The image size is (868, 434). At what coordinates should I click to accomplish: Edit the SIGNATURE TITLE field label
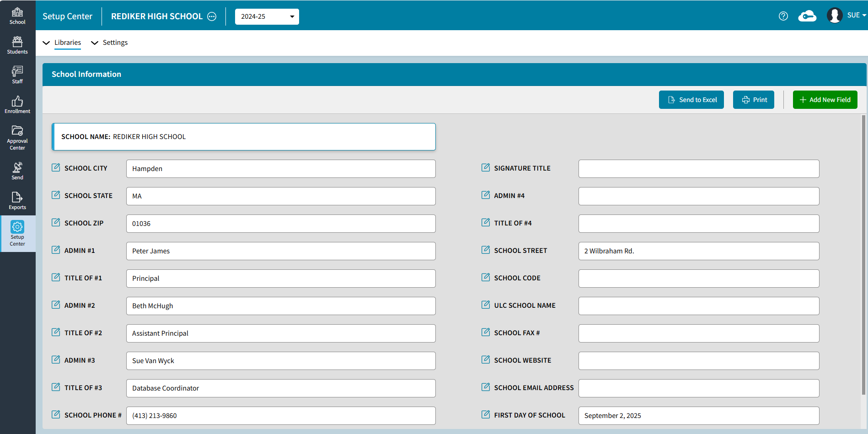point(486,167)
